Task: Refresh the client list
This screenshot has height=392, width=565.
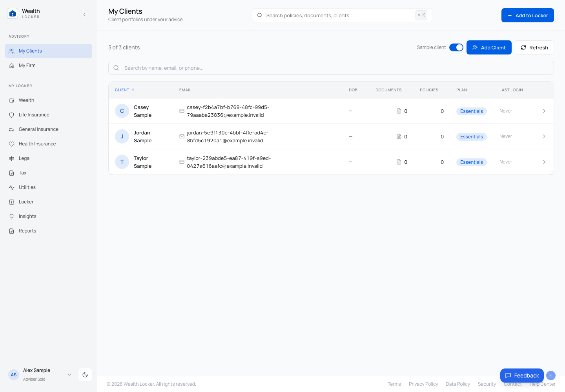Action: (534, 47)
